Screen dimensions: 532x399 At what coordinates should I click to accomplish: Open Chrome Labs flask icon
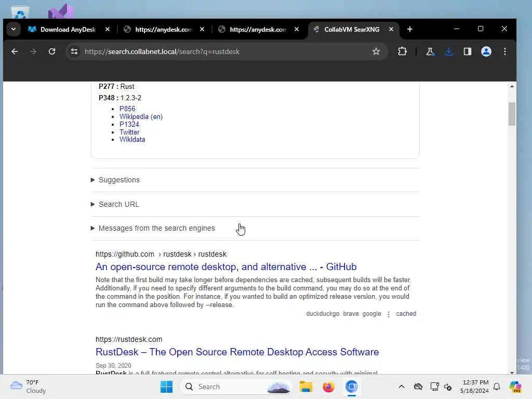[x=430, y=51]
